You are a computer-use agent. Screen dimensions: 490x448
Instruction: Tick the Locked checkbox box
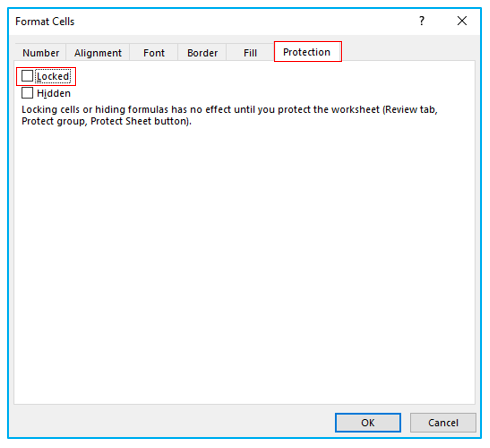coord(27,76)
